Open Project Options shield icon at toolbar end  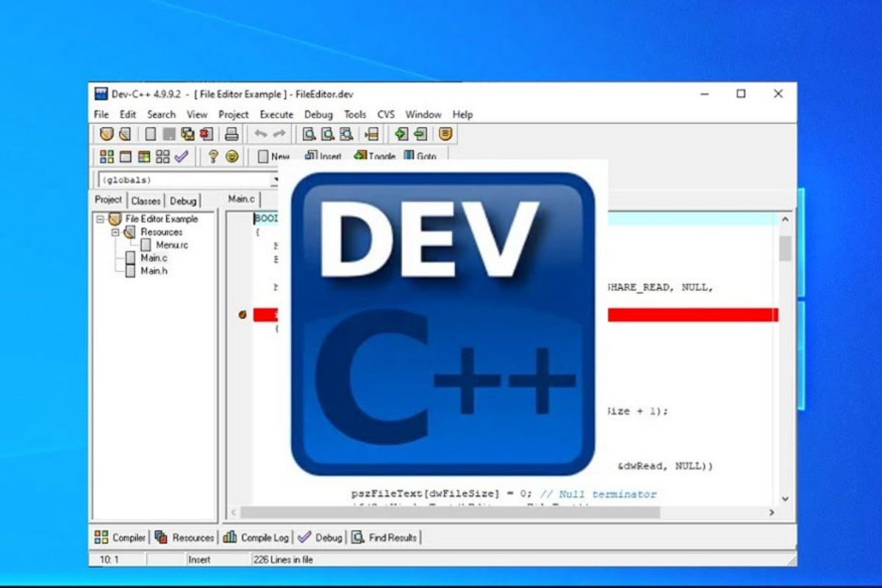click(x=445, y=134)
